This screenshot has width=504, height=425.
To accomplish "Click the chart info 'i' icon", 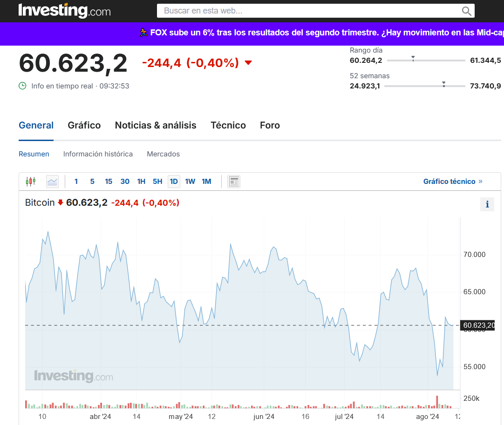I will (487, 204).
